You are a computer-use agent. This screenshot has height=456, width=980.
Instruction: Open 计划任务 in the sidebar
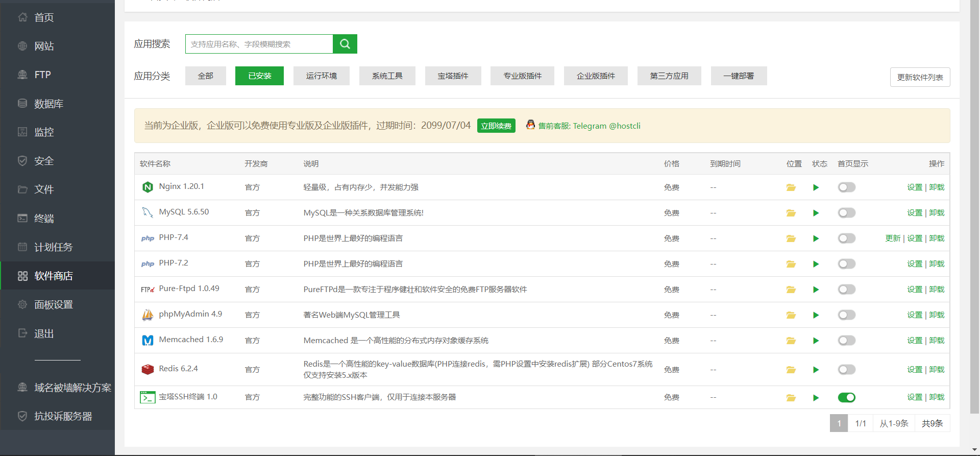(x=57, y=247)
